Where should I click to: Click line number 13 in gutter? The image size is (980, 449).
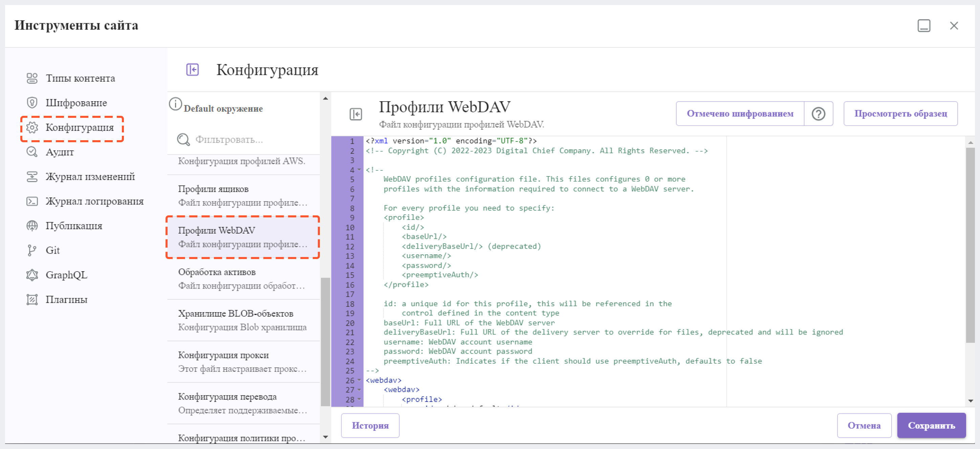[350, 256]
